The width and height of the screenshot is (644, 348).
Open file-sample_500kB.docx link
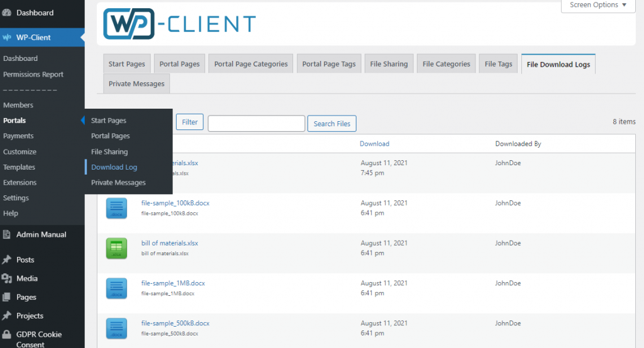coord(175,324)
